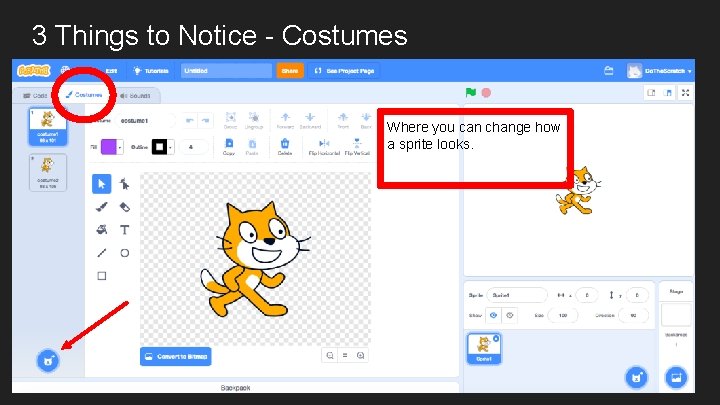
Task: Move selection Forward one layer
Action: [x=285, y=120]
